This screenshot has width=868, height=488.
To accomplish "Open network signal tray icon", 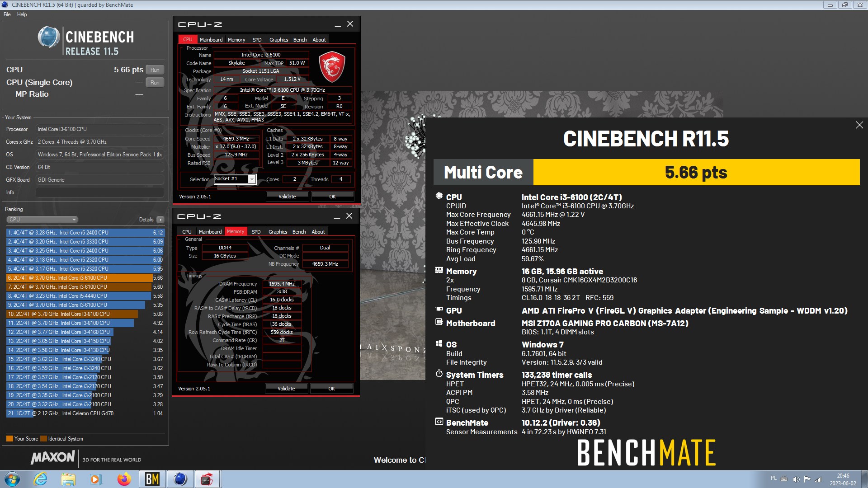I will pyautogui.click(x=818, y=479).
